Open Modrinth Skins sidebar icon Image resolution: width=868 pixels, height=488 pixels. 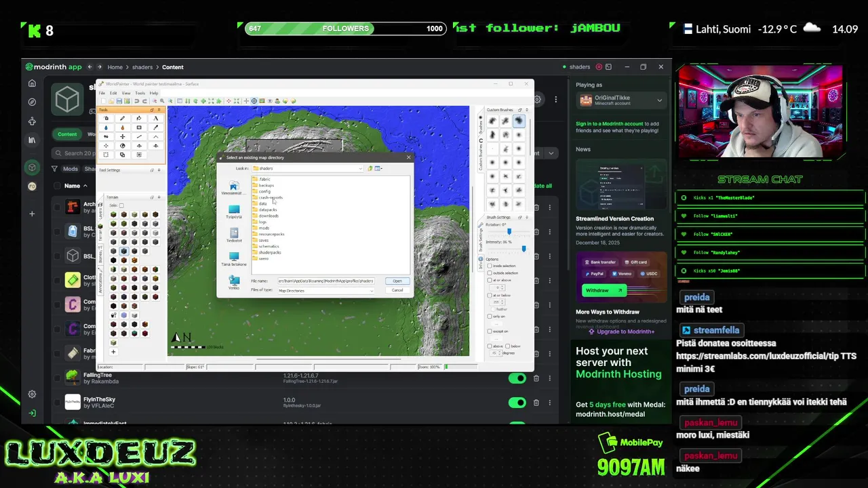coord(32,121)
